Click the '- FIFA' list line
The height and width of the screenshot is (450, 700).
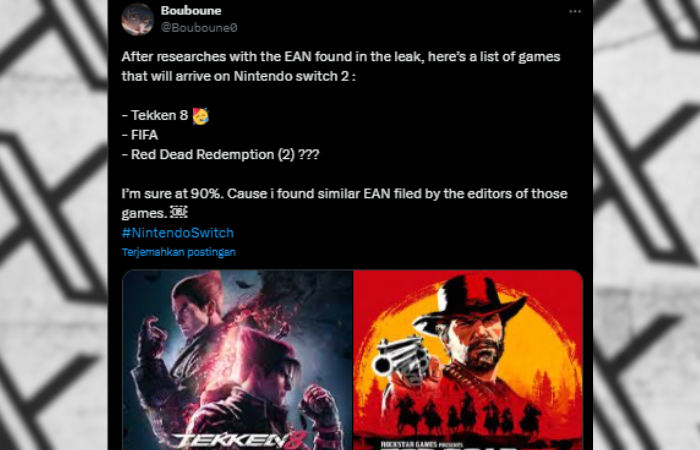pyautogui.click(x=140, y=135)
